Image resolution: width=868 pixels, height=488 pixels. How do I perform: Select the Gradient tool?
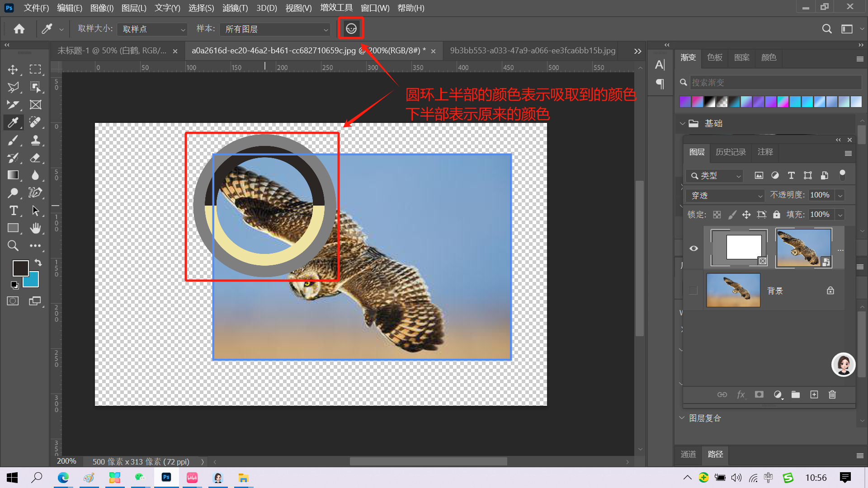pos(13,175)
